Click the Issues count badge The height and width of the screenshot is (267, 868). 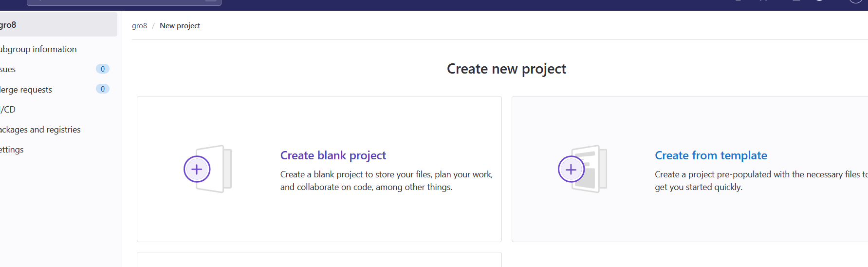pyautogui.click(x=103, y=69)
